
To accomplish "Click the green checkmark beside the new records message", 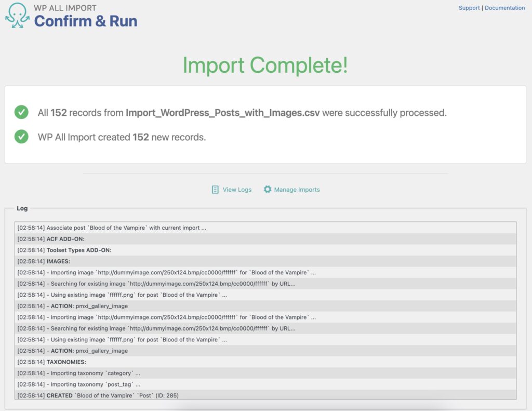I will point(21,137).
